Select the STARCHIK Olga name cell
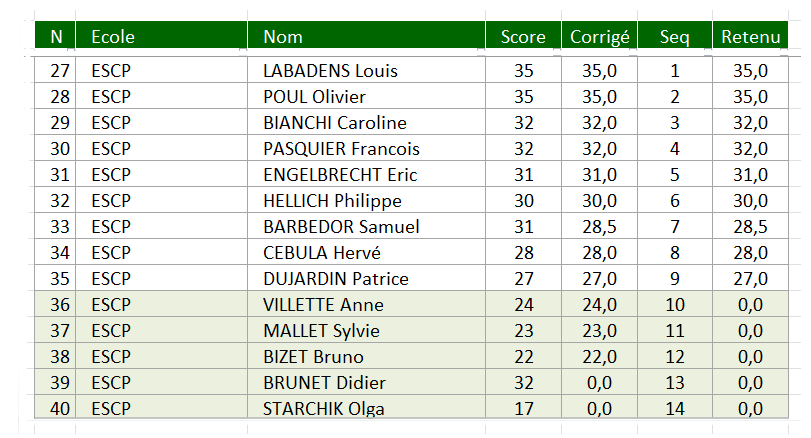The width and height of the screenshot is (811, 438). point(324,409)
